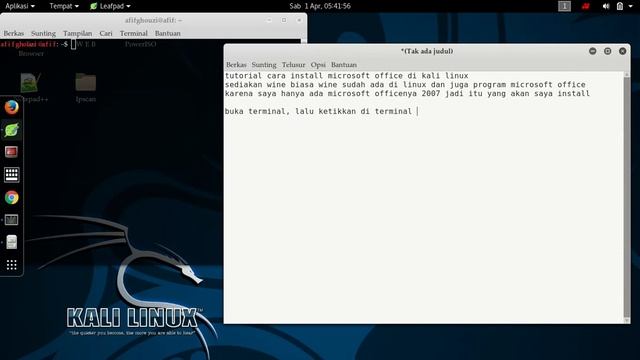Launch Google Chrome from the dock
Image resolution: width=640 pixels, height=360 pixels.
11,198
